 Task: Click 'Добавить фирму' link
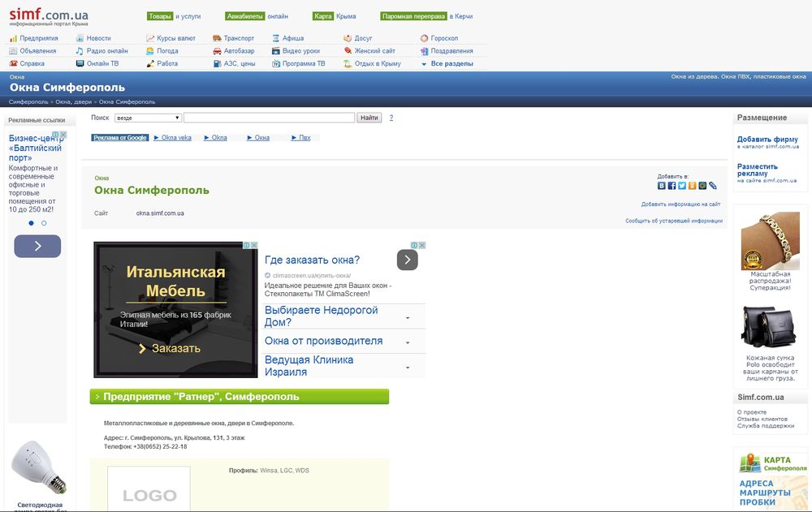coord(767,140)
